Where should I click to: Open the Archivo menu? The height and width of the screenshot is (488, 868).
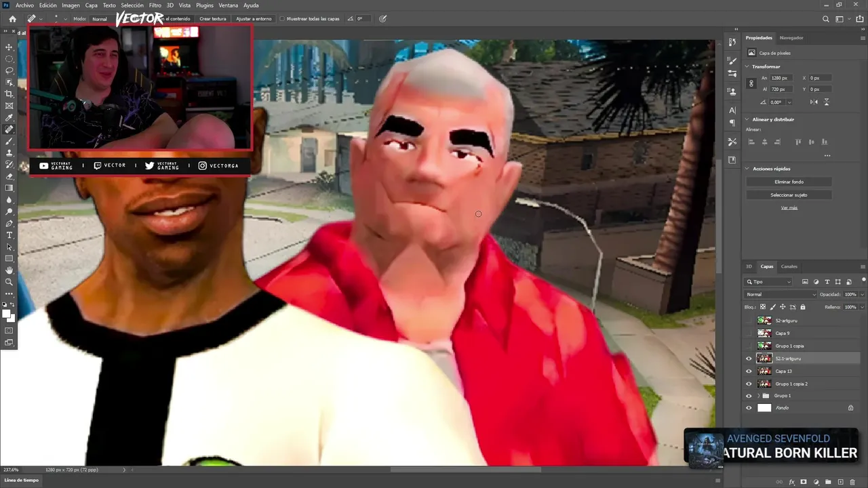tap(24, 5)
